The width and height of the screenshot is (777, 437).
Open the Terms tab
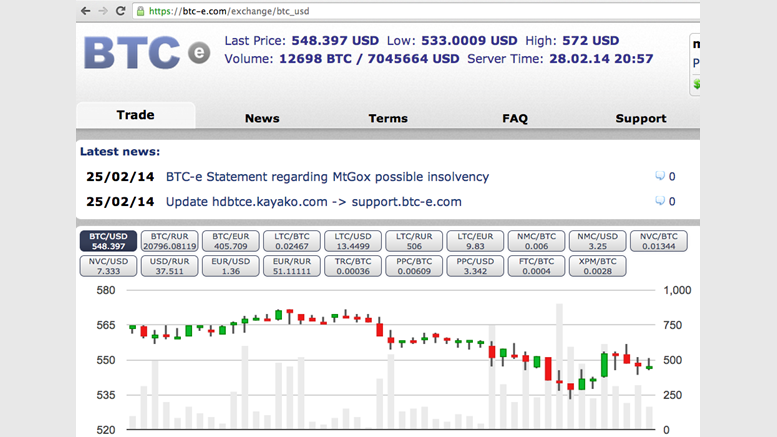coord(388,118)
